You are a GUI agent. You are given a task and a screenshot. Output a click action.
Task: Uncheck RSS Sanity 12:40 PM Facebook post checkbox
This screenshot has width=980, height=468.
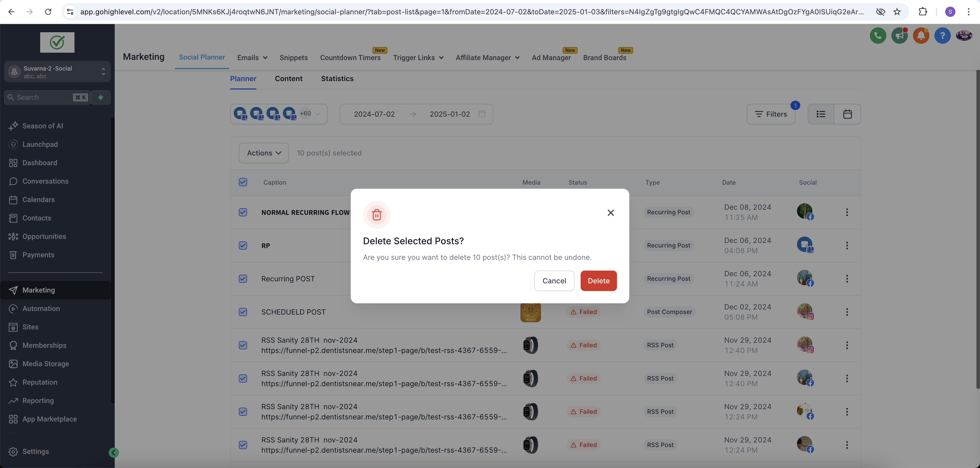[x=243, y=378]
